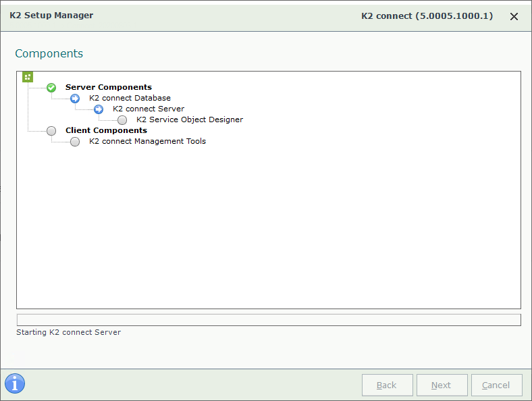532x401 pixels.
Task: Select the K2 connect Server item
Action: (149, 109)
